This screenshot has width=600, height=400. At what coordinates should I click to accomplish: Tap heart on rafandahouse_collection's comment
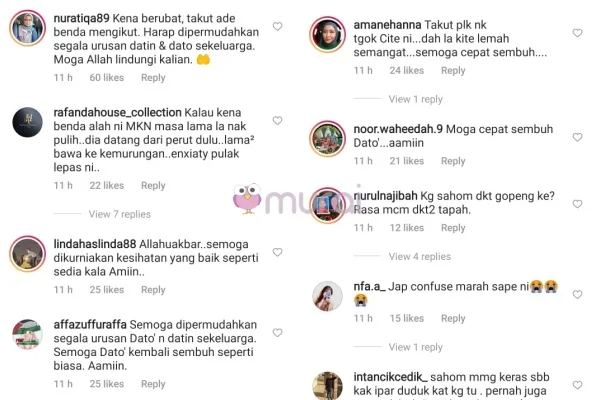coord(277,121)
